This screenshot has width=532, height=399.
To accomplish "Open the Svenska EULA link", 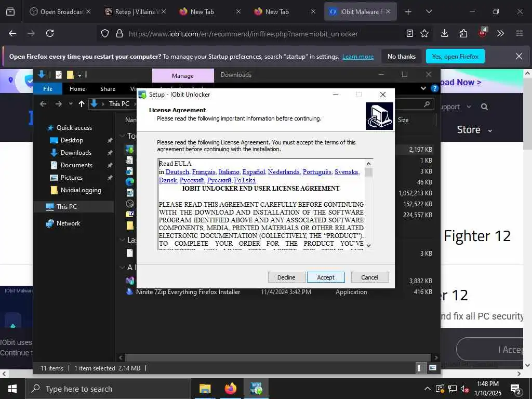I will (x=346, y=172).
